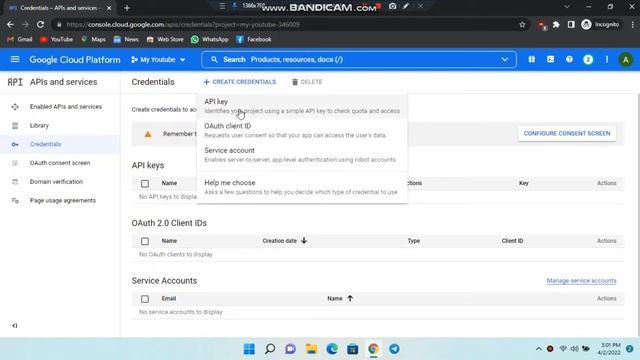
Task: Expand the search bar dropdown arrow
Action: click(505, 60)
